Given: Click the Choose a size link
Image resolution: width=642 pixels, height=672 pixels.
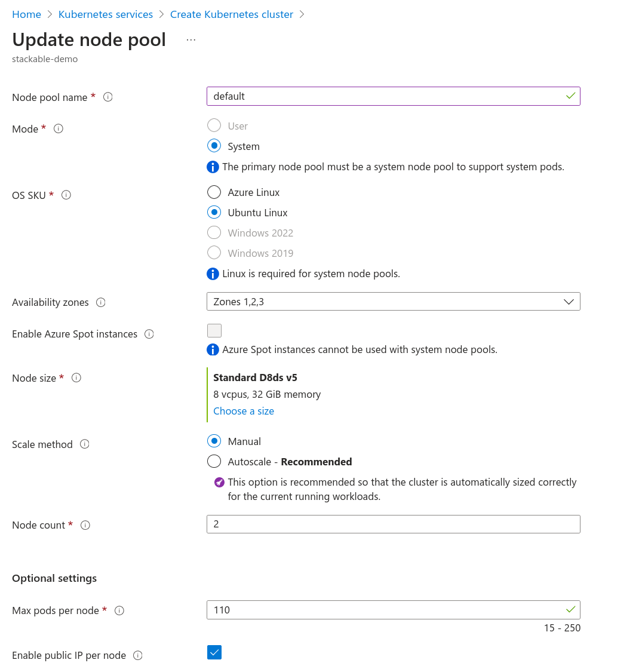Looking at the screenshot, I should pyautogui.click(x=244, y=411).
